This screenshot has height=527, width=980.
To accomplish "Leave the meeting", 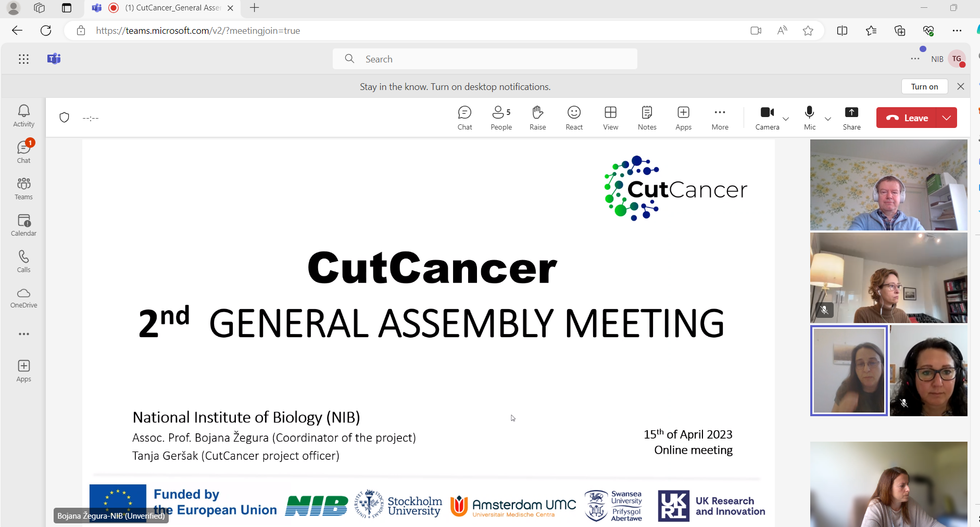I will click(907, 118).
